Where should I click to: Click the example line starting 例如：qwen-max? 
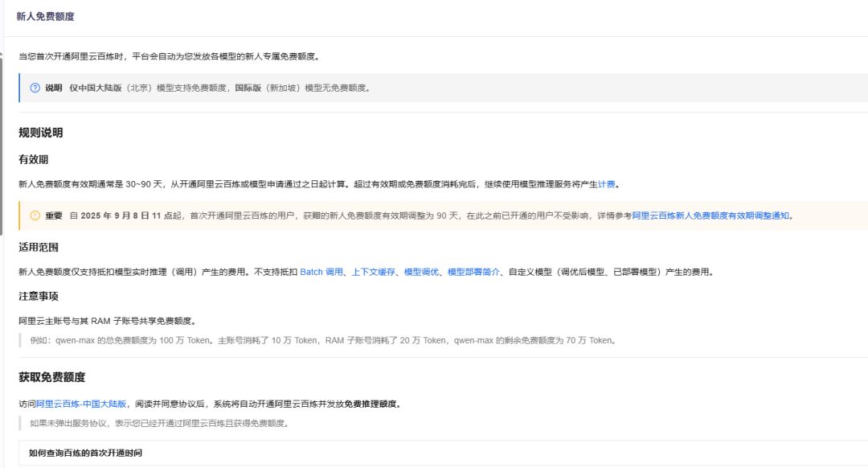coord(324,340)
